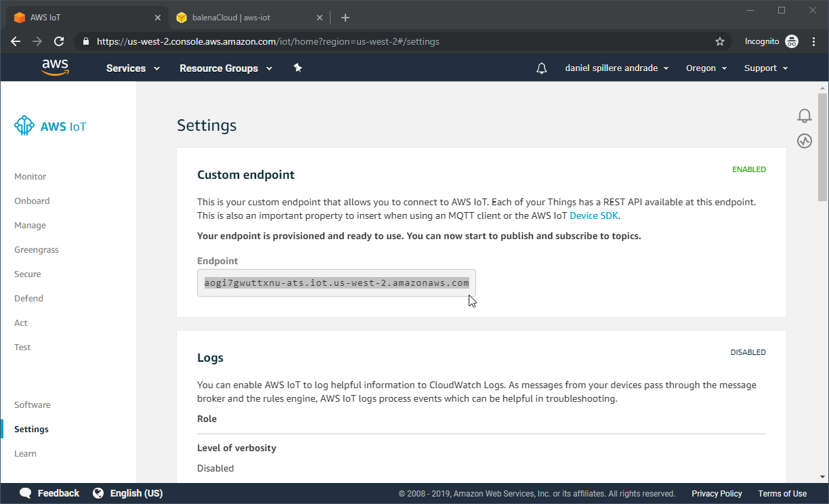The height and width of the screenshot is (504, 829).
Task: Reload the page using the refresh icon
Action: (59, 41)
